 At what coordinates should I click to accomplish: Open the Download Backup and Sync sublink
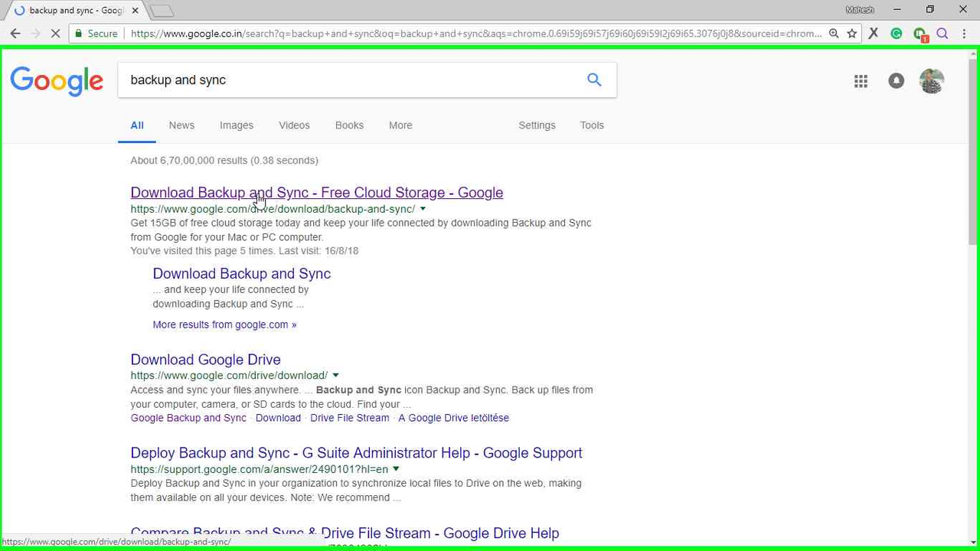pyautogui.click(x=242, y=274)
